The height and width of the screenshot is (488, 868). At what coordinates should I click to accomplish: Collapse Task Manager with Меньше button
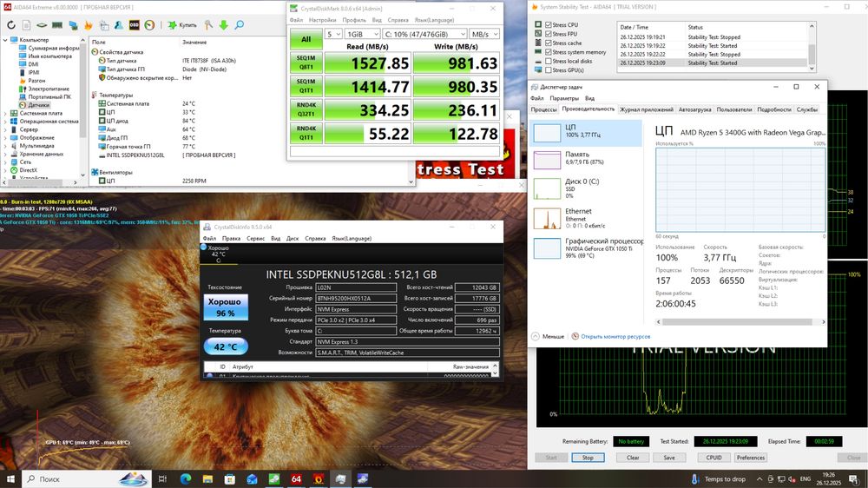click(x=548, y=337)
